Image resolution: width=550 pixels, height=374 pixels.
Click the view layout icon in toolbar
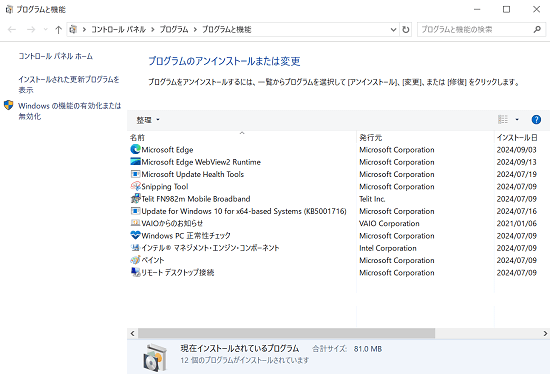[503, 120]
